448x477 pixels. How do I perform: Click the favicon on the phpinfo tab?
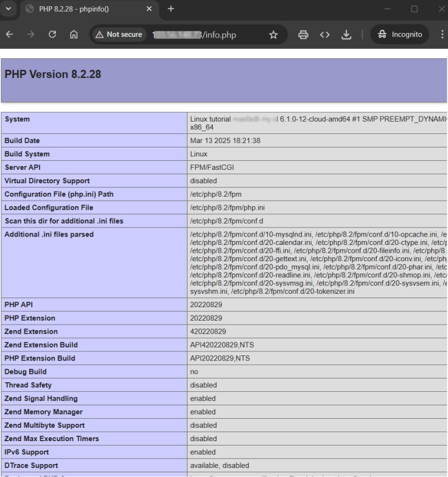(x=30, y=9)
